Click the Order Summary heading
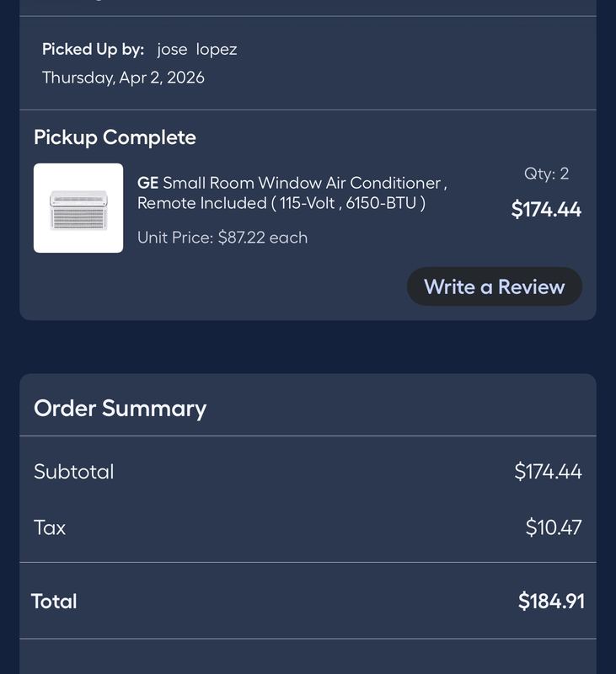The image size is (616, 674). click(x=120, y=409)
